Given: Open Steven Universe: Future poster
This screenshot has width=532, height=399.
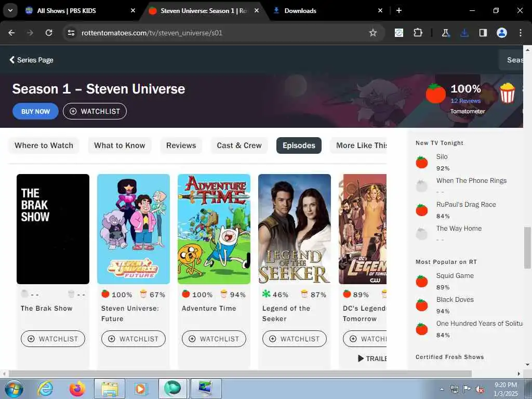Looking at the screenshot, I should 134,229.
